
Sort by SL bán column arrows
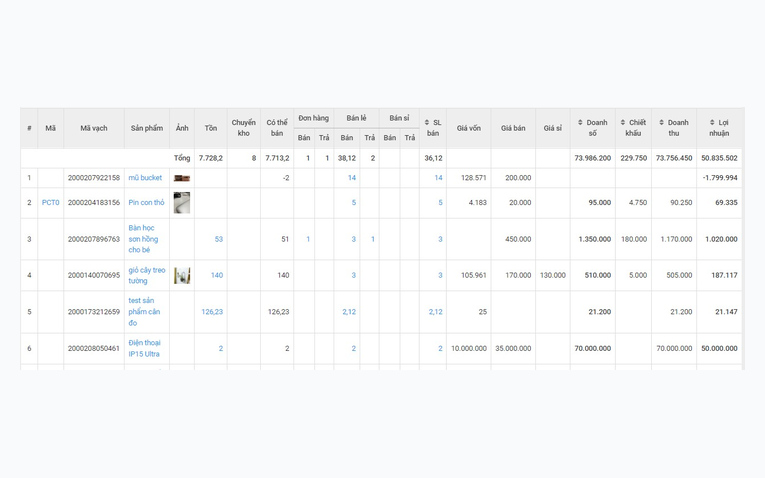pos(427,122)
